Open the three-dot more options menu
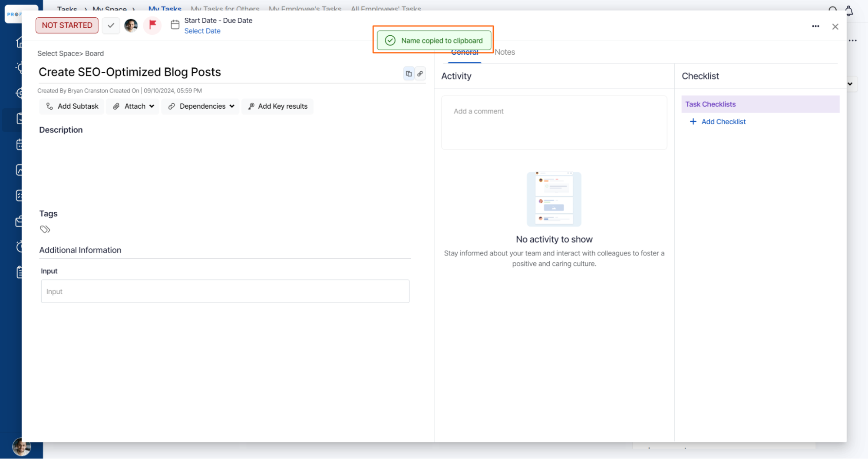This screenshot has height=459, width=868. point(815,27)
